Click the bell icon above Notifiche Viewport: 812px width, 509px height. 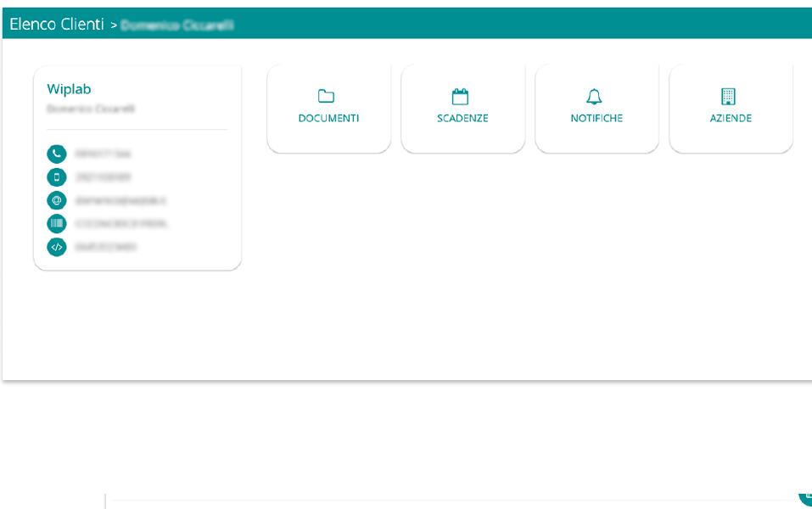(x=595, y=97)
